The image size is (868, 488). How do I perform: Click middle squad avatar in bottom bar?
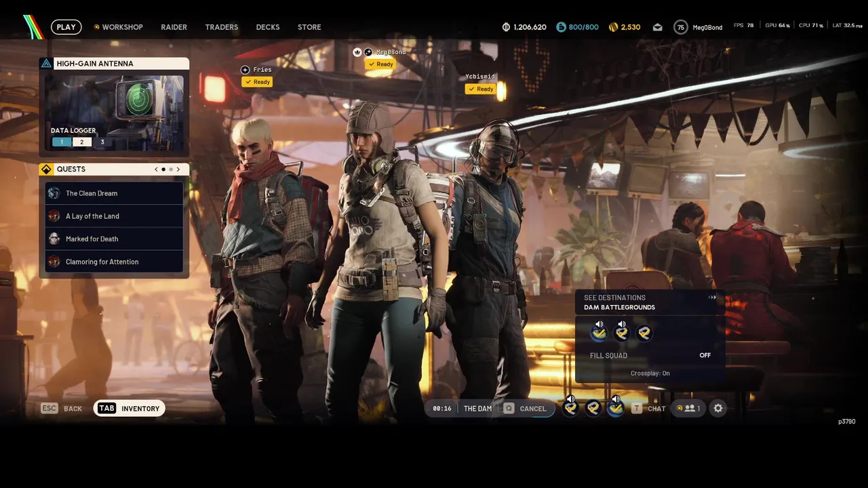tap(594, 408)
